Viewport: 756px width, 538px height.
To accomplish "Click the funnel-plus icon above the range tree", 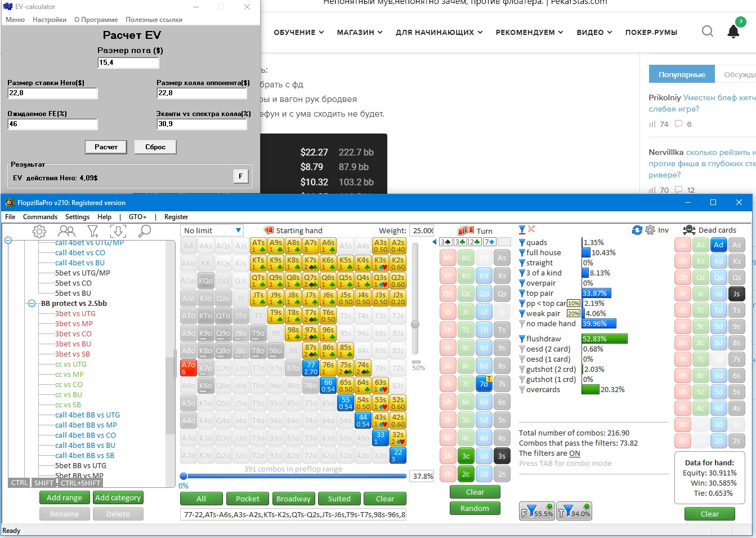I will click(x=93, y=231).
